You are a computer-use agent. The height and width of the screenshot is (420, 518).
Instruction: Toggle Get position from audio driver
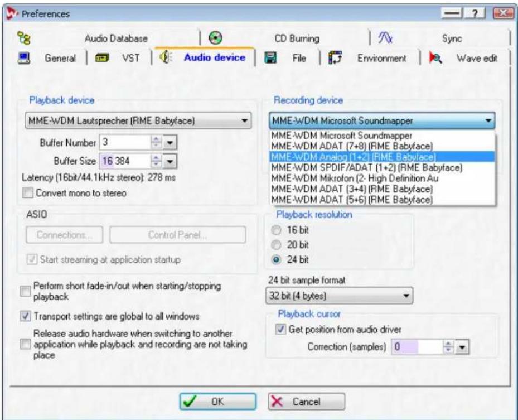[x=280, y=329]
